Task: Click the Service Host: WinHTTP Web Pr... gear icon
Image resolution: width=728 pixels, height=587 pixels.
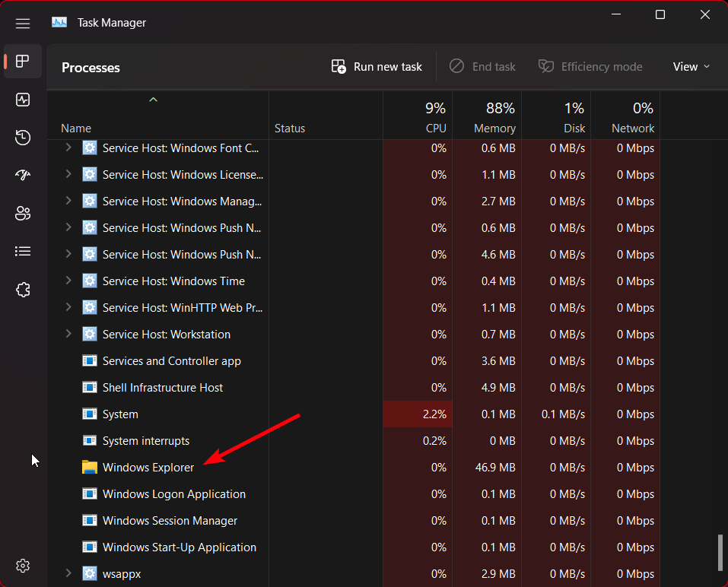Action: (90, 308)
